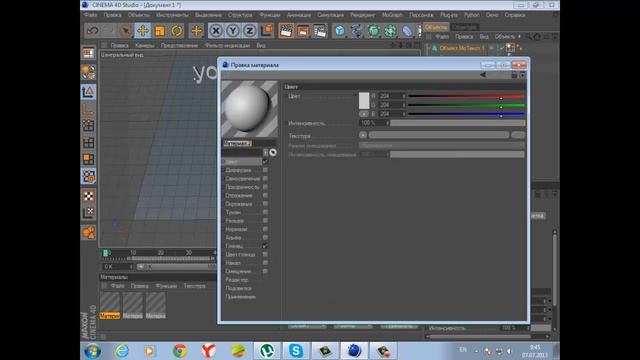Image resolution: width=640 pixels, height=360 pixels.
Task: Toggle X axis lock
Action: tap(216, 31)
